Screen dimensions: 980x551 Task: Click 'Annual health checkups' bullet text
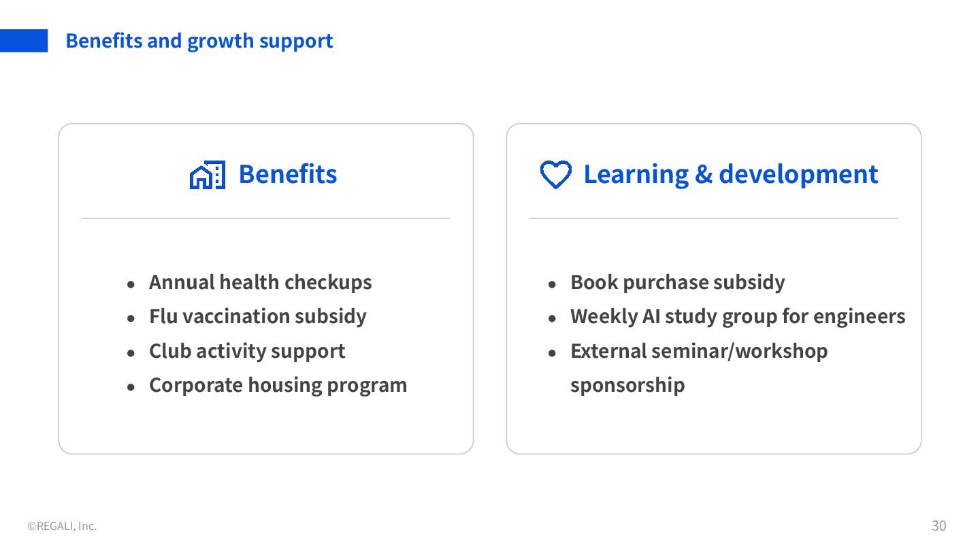(260, 282)
